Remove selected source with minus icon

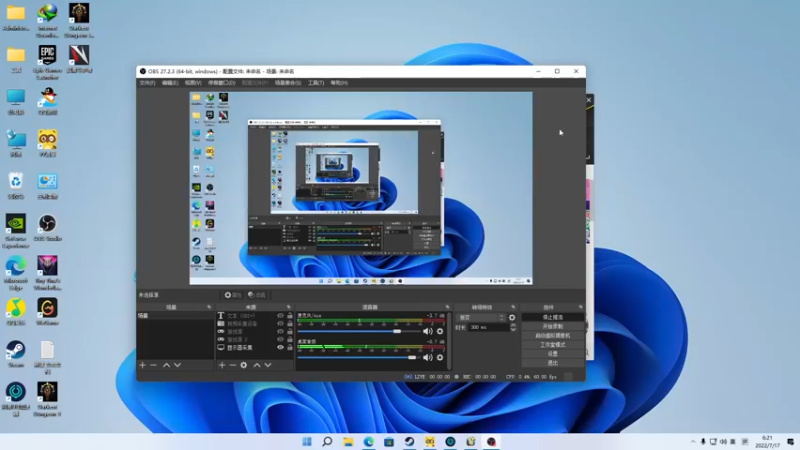pyautogui.click(x=233, y=365)
